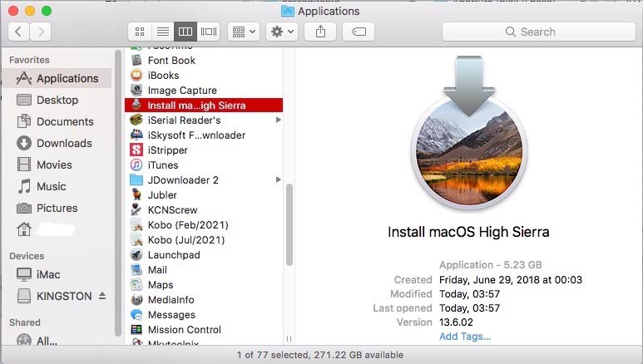
Task: Click the JDownloader 2 folder icon
Action: (x=136, y=180)
